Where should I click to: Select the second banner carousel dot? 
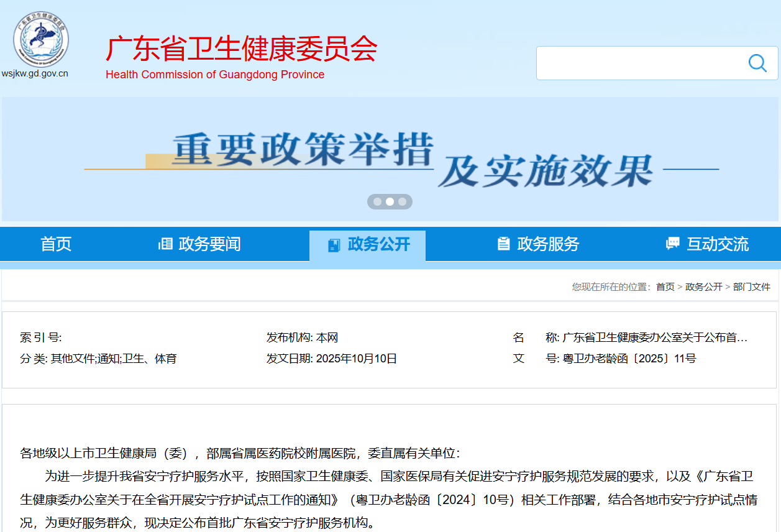click(390, 202)
